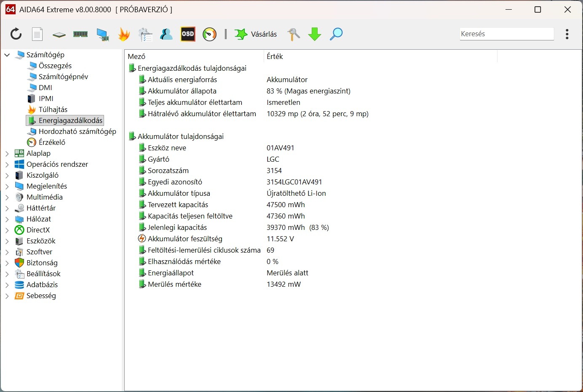Click the Vásárlás purchase button
This screenshot has height=392, width=583.
pos(256,34)
